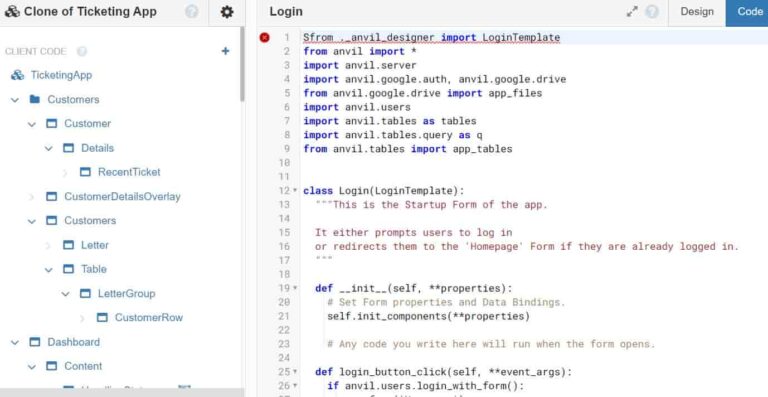This screenshot has height=397, width=768.
Task: Click the TicketingApp package icon
Action: click(18, 75)
